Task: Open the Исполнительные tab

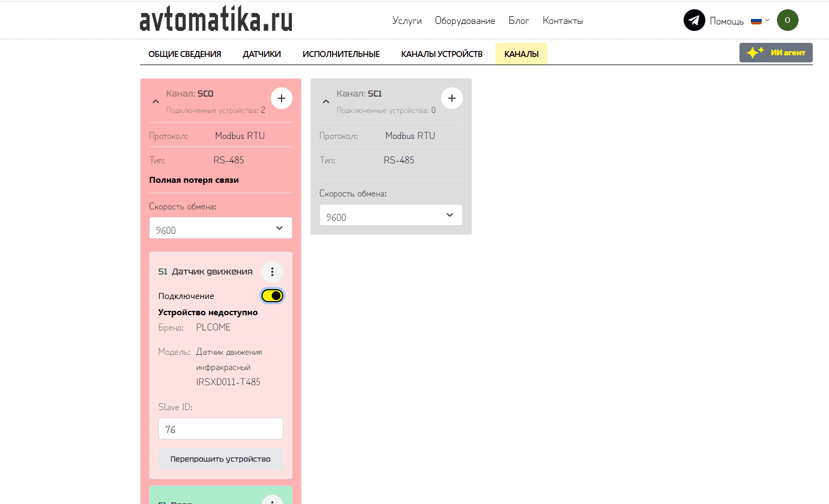Action: [x=341, y=54]
